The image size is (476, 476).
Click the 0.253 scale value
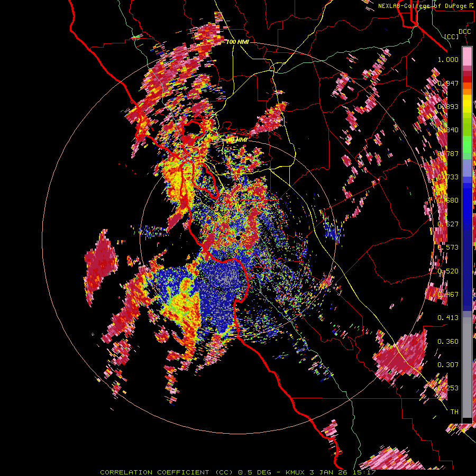[x=448, y=388]
